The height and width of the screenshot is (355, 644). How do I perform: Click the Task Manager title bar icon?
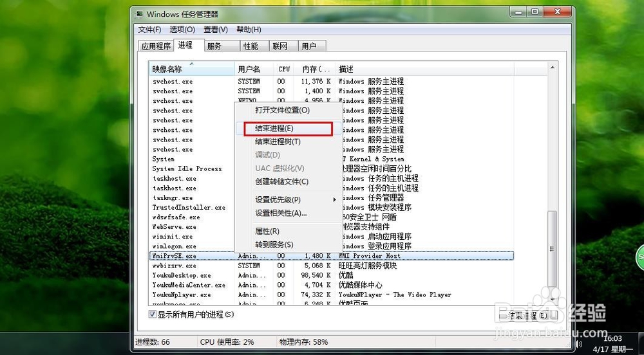(x=140, y=14)
